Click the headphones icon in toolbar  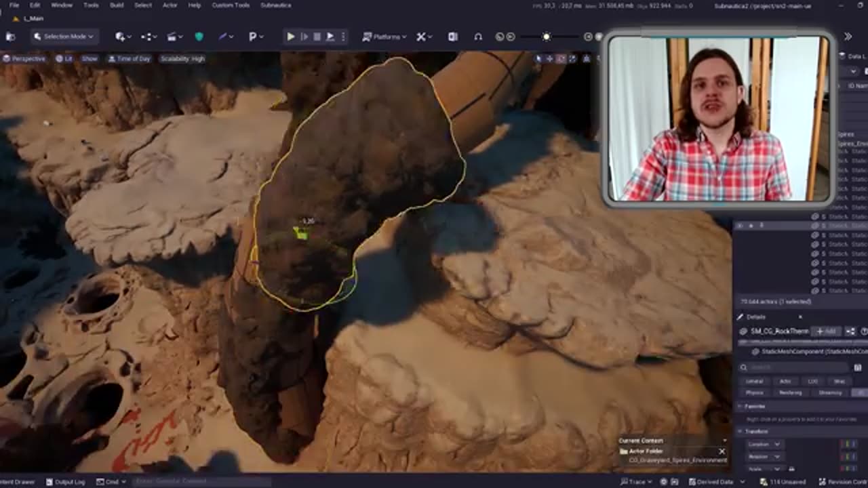(478, 37)
